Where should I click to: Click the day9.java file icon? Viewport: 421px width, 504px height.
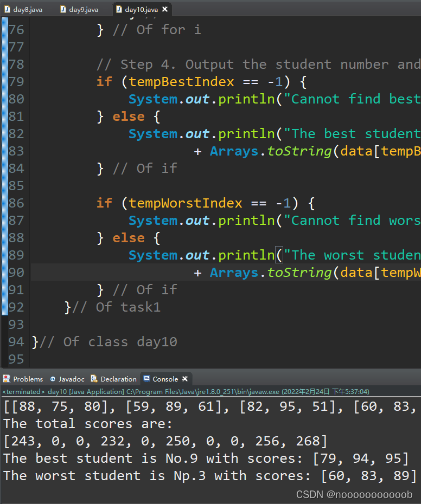(63, 9)
